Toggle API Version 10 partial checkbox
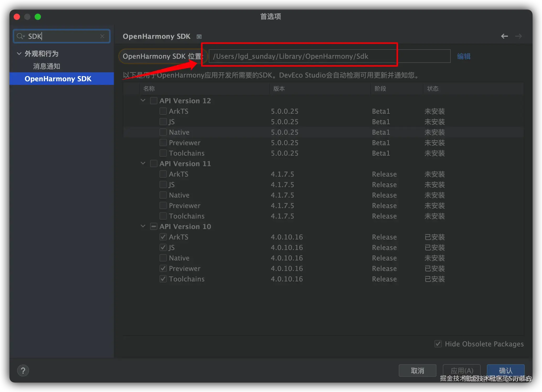 pyautogui.click(x=154, y=226)
